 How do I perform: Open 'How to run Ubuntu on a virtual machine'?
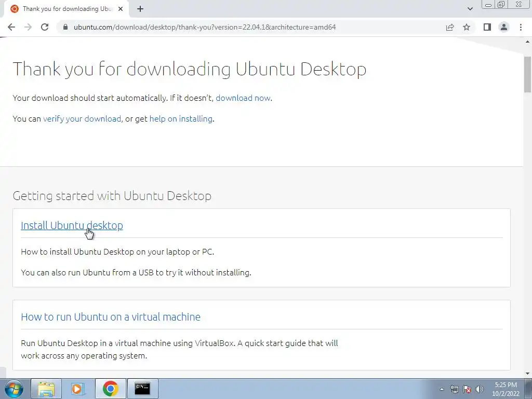click(111, 317)
